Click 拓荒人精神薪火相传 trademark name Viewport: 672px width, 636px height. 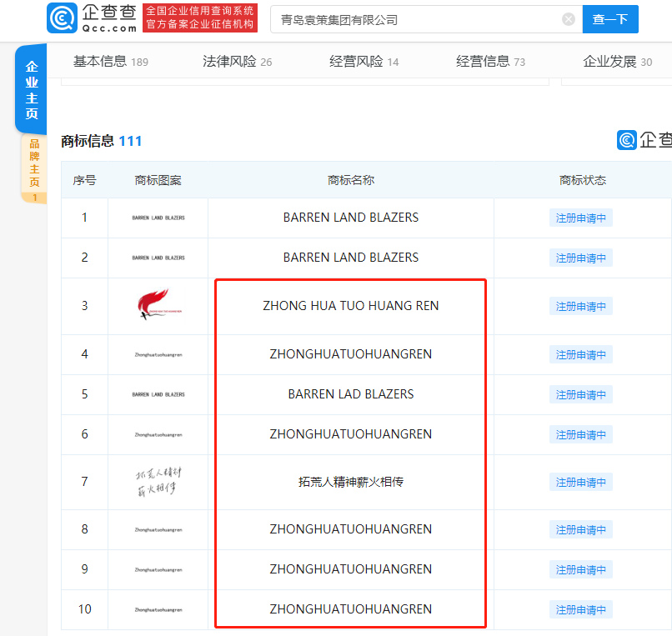350,482
